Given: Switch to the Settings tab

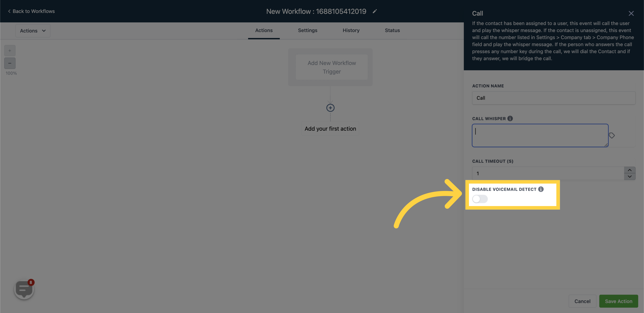Looking at the screenshot, I should (308, 30).
